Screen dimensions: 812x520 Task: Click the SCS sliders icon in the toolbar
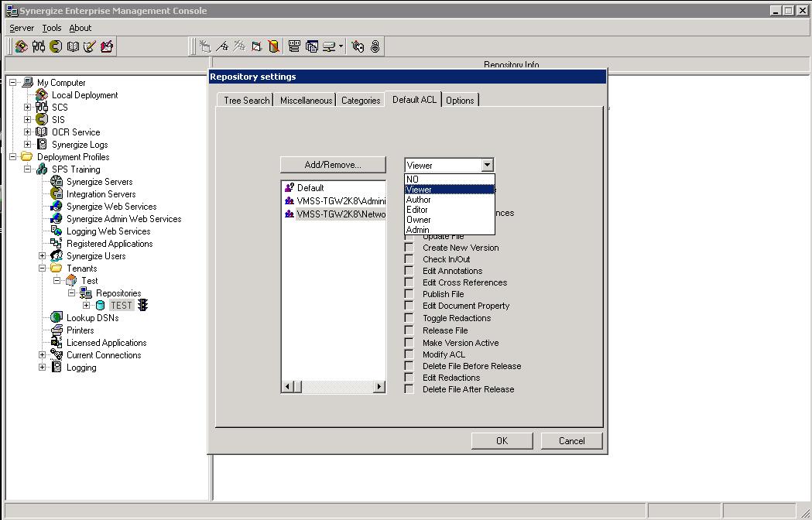(x=39, y=46)
